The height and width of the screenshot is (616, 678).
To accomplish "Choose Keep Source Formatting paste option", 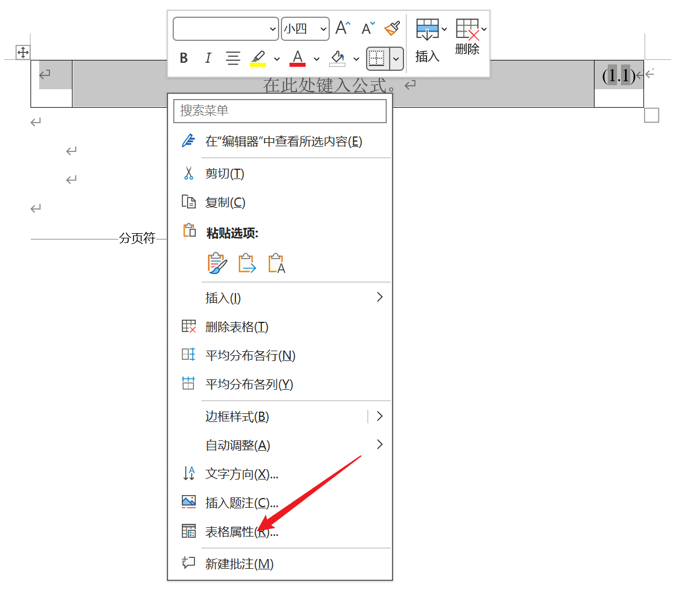I will click(218, 263).
